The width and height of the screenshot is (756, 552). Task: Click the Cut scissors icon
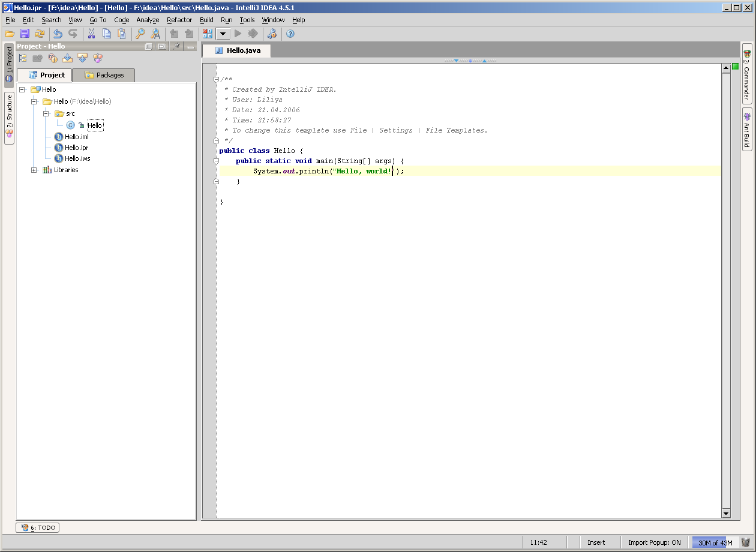92,34
